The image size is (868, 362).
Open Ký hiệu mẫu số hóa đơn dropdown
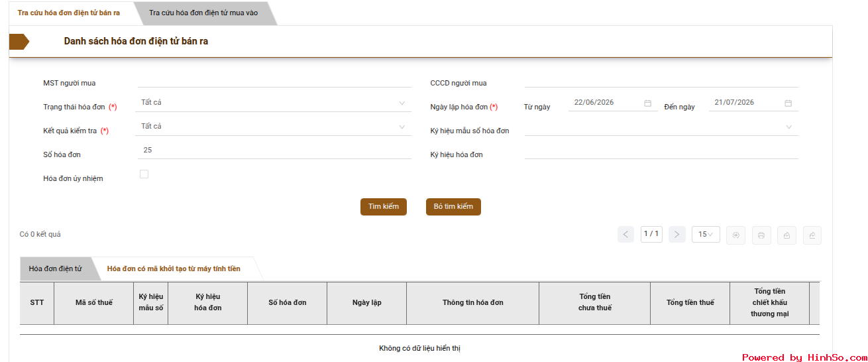pos(661,127)
